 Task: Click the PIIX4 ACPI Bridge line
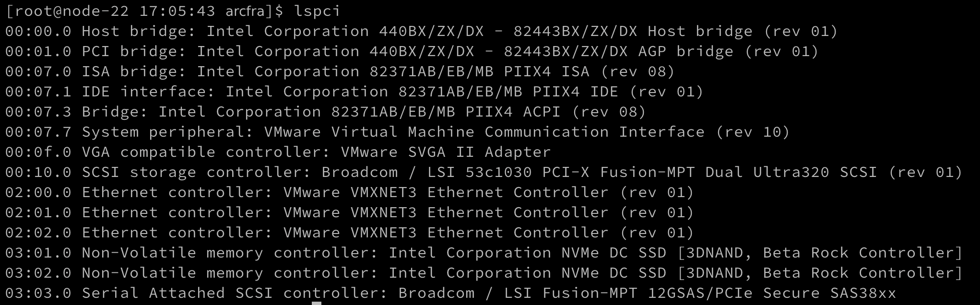pos(325,112)
